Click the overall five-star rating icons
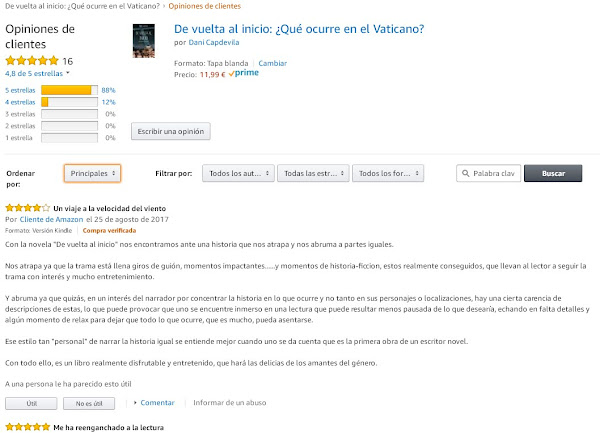Image resolution: width=600 pixels, height=433 pixels. point(32,60)
